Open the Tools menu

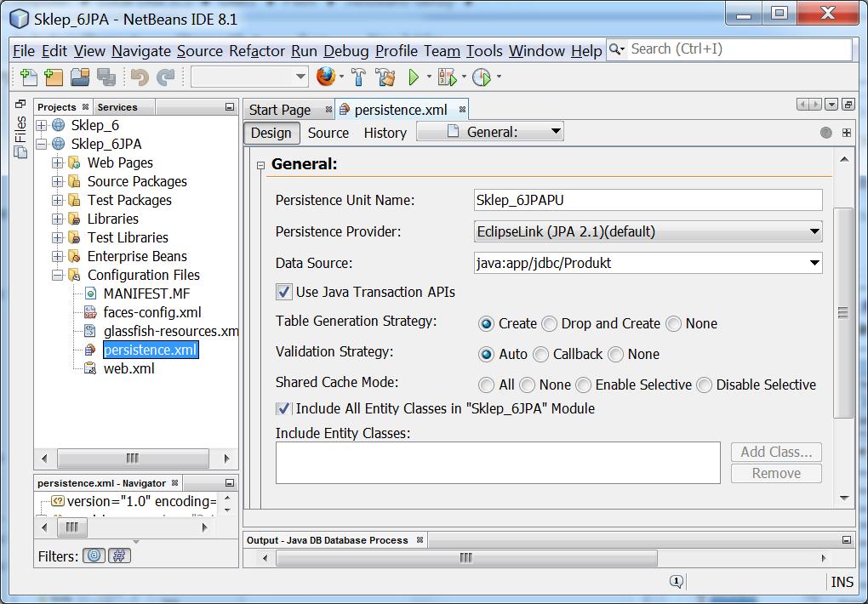pos(484,51)
